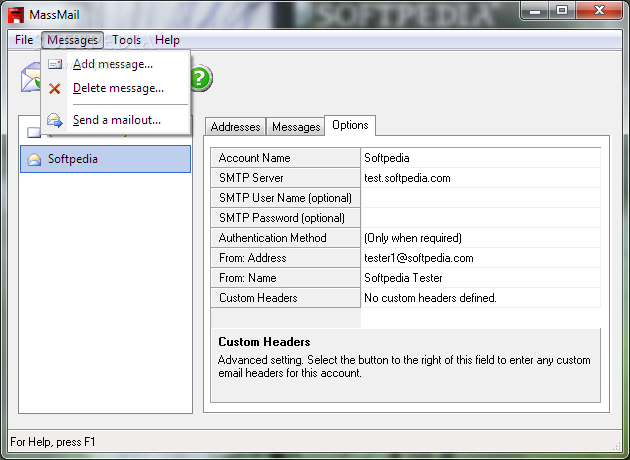Select the Softpedia account in the list

[105, 159]
